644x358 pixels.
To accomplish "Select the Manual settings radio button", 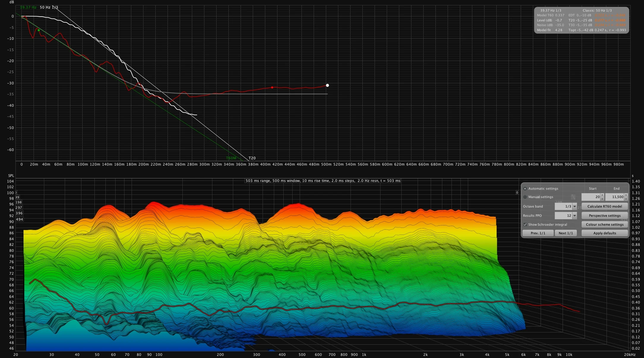I will point(525,197).
